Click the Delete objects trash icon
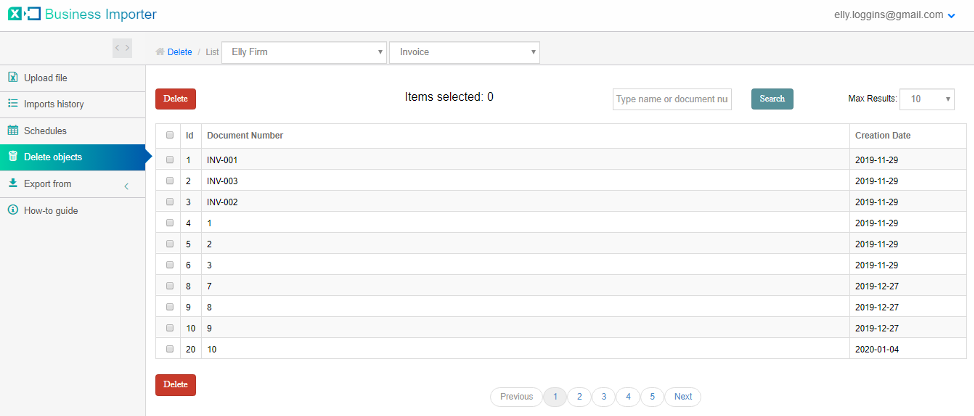Image resolution: width=974 pixels, height=416 pixels. click(12, 156)
